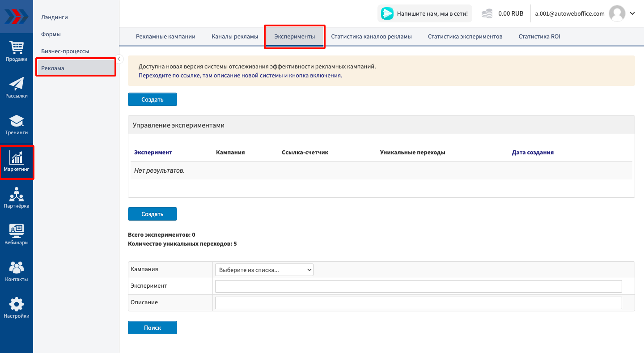Open the Контакты people icon
644x353 pixels.
(x=17, y=271)
